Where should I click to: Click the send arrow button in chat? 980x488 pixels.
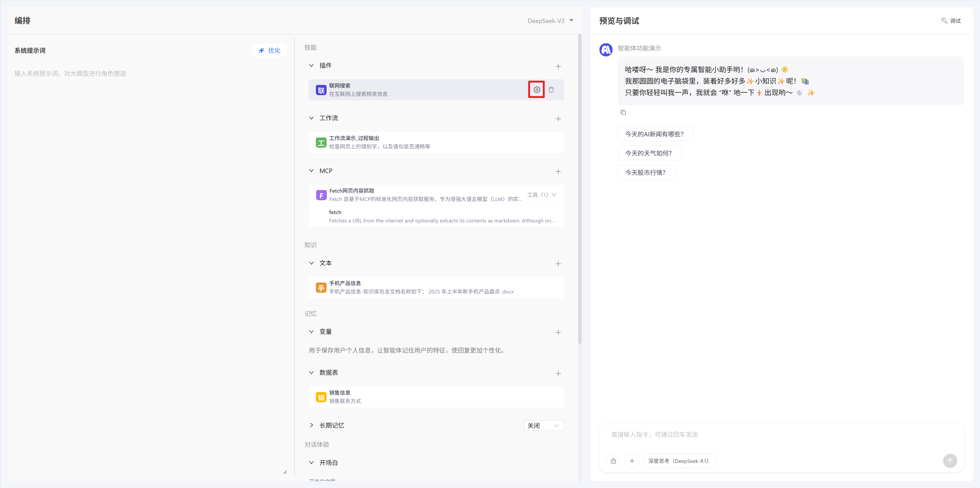point(950,461)
